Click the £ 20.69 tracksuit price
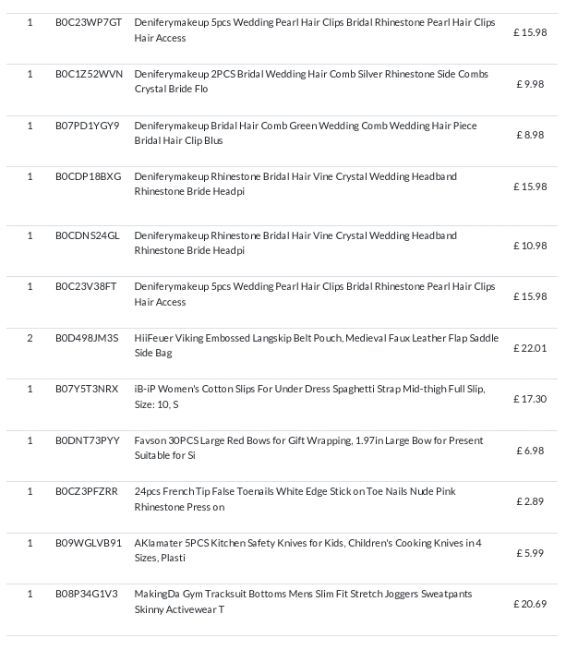The height and width of the screenshot is (650, 566). click(x=530, y=604)
